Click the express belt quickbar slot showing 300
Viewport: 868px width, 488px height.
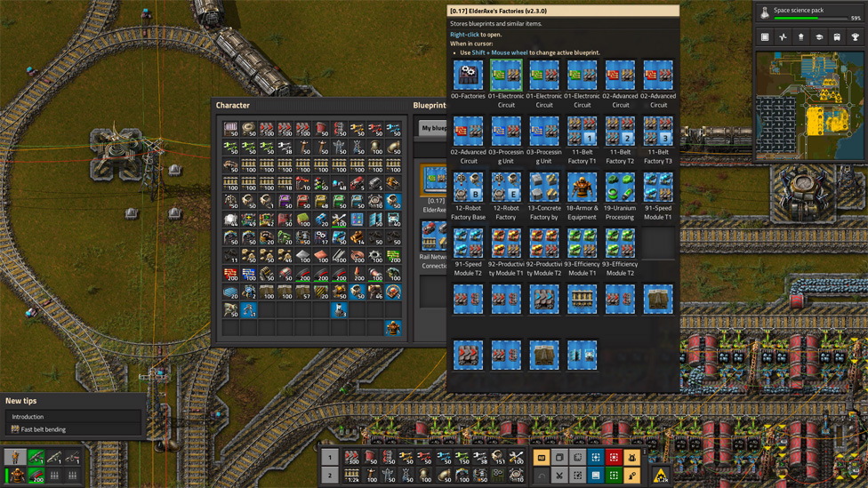click(351, 458)
